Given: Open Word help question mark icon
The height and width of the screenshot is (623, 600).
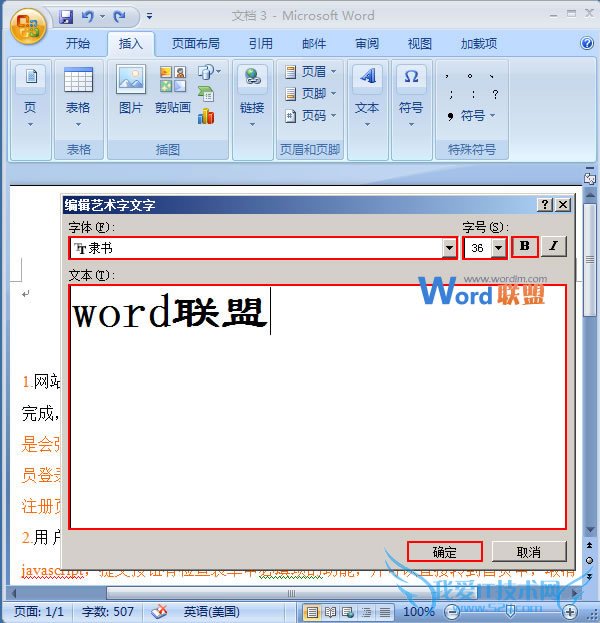Looking at the screenshot, I should click(x=587, y=43).
